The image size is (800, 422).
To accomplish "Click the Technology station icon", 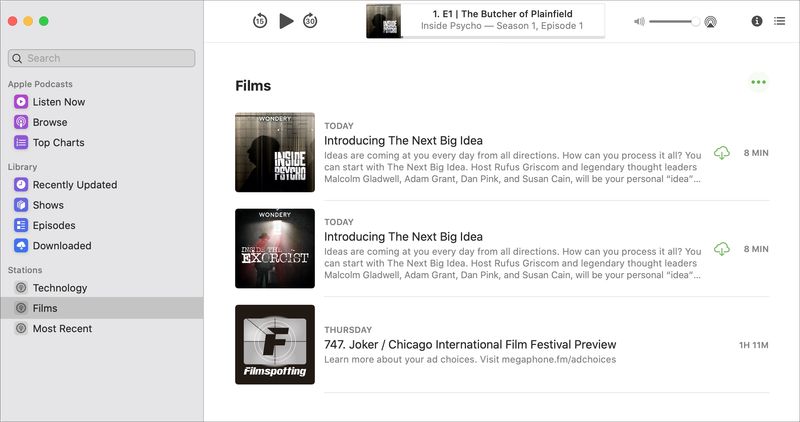I will [21, 288].
